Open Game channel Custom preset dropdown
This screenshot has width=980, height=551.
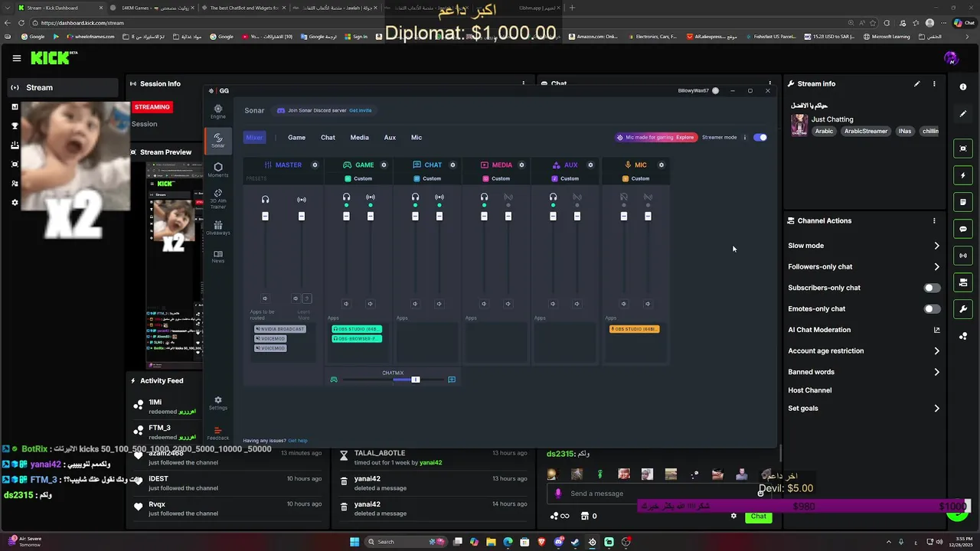click(x=358, y=179)
